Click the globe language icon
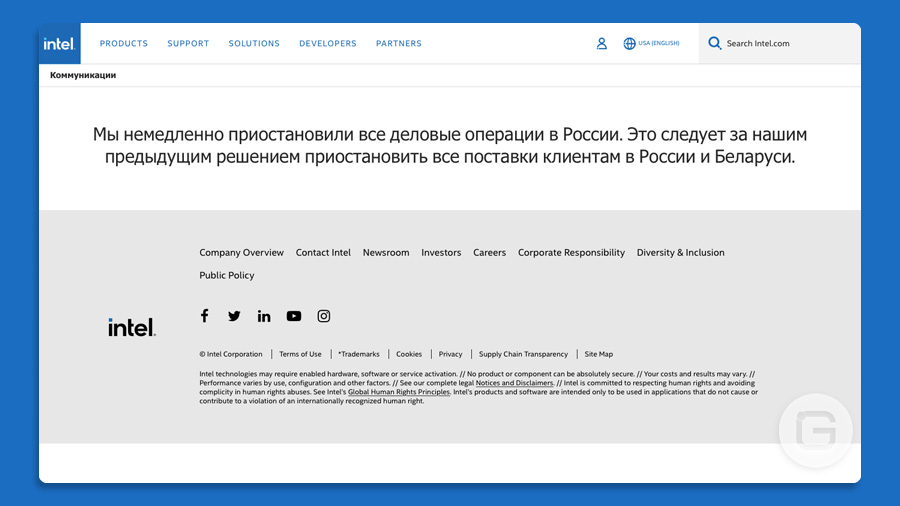 (630, 44)
